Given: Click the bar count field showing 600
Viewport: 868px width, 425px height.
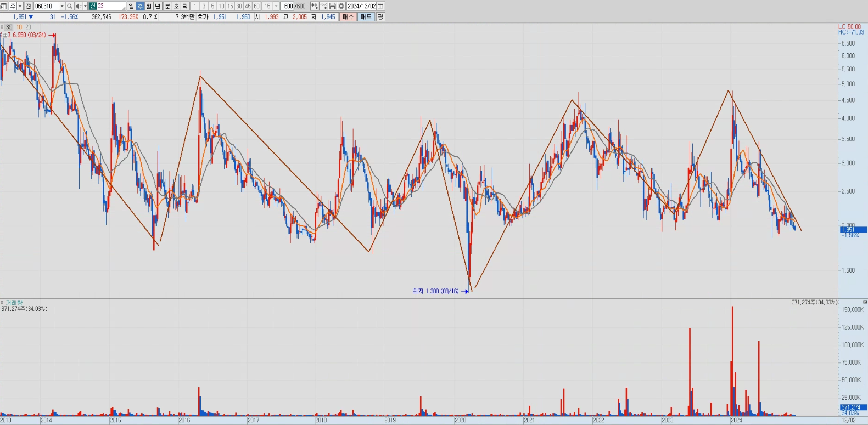Looking at the screenshot, I should (x=288, y=6).
